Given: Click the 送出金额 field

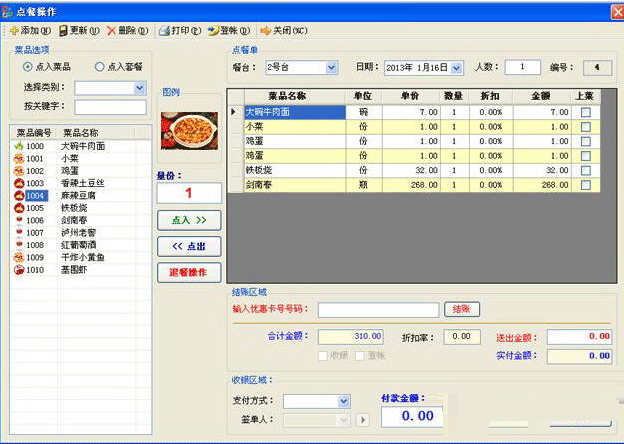Looking at the screenshot, I should tap(579, 337).
